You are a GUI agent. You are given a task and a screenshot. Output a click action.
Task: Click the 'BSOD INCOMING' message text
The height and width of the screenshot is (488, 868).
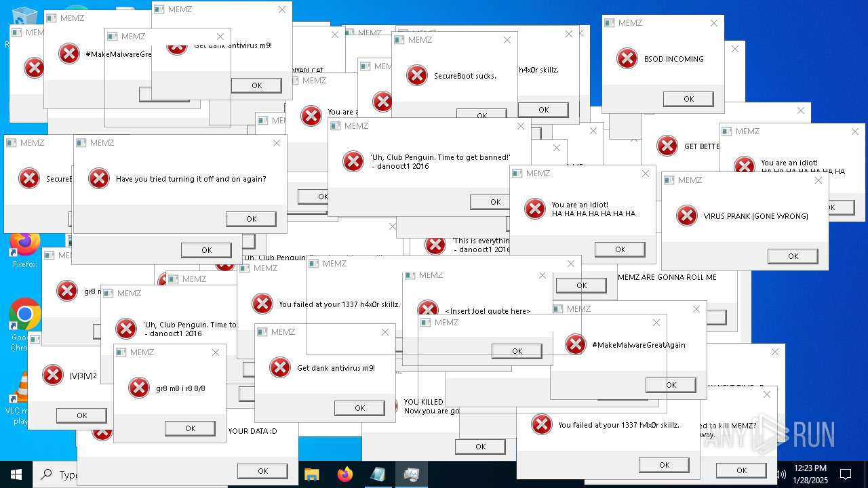click(x=674, y=59)
